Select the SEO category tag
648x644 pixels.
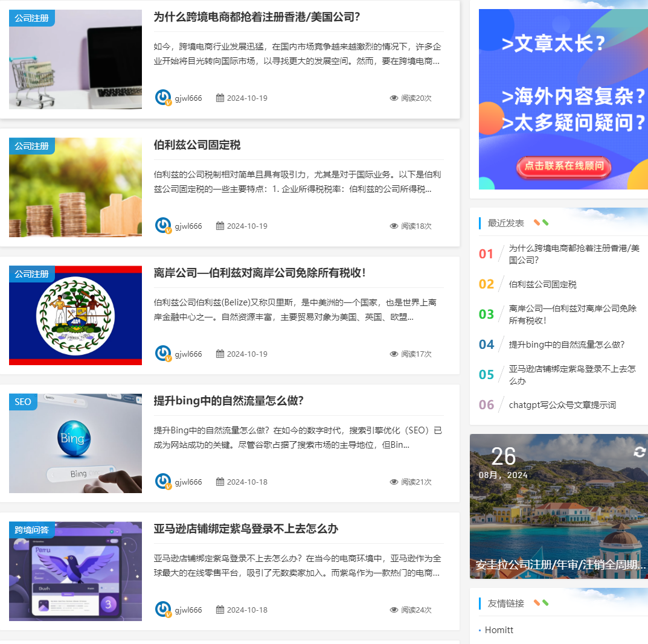pos(23,402)
